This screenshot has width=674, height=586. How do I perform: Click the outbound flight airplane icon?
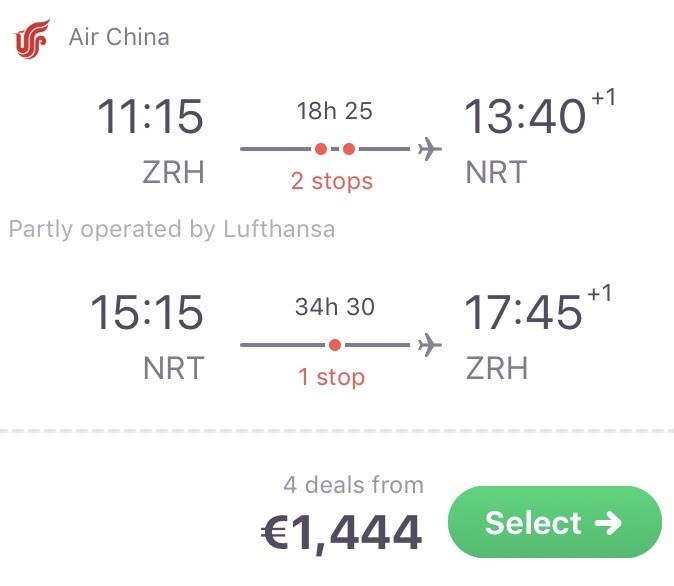tap(429, 149)
